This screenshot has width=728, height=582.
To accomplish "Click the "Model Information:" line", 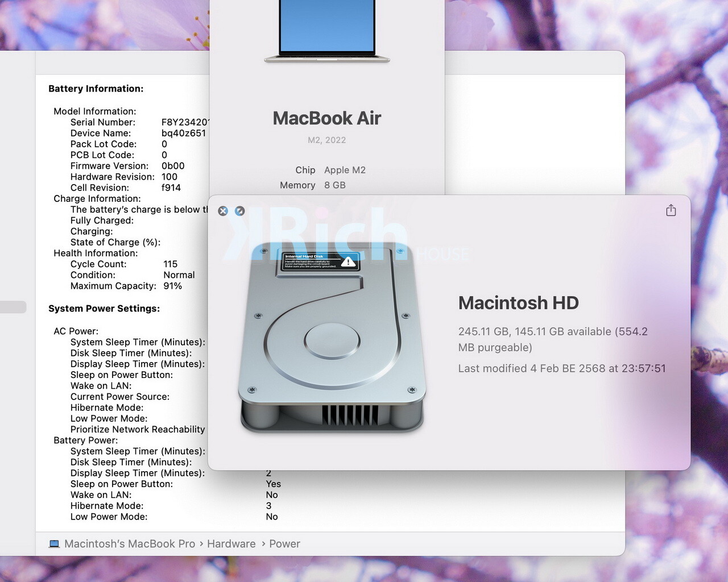I will point(95,111).
